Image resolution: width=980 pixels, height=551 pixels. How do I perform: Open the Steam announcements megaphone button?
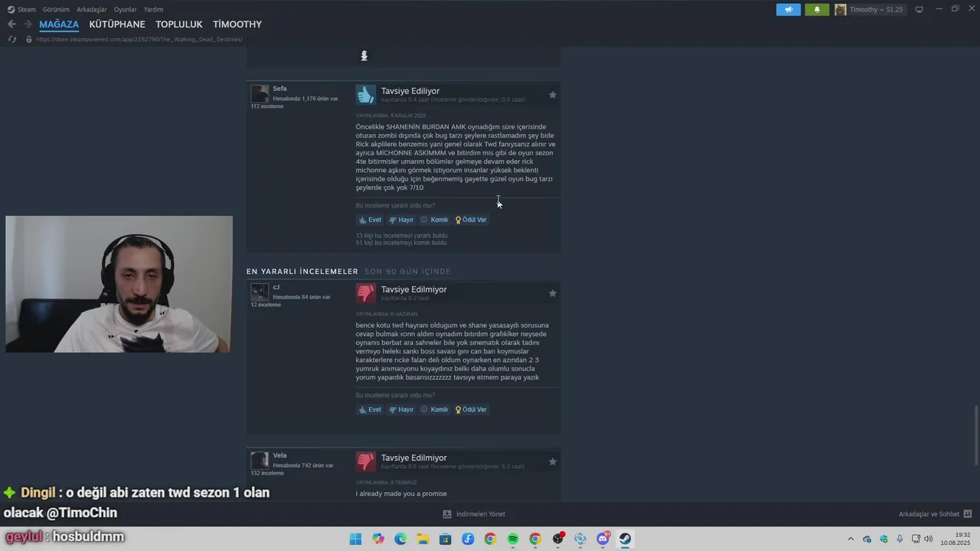point(789,9)
